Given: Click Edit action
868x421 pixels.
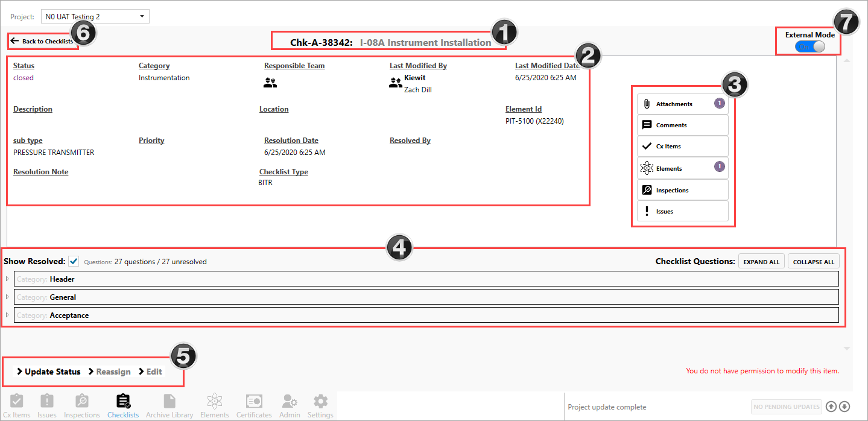Looking at the screenshot, I should [x=150, y=372].
